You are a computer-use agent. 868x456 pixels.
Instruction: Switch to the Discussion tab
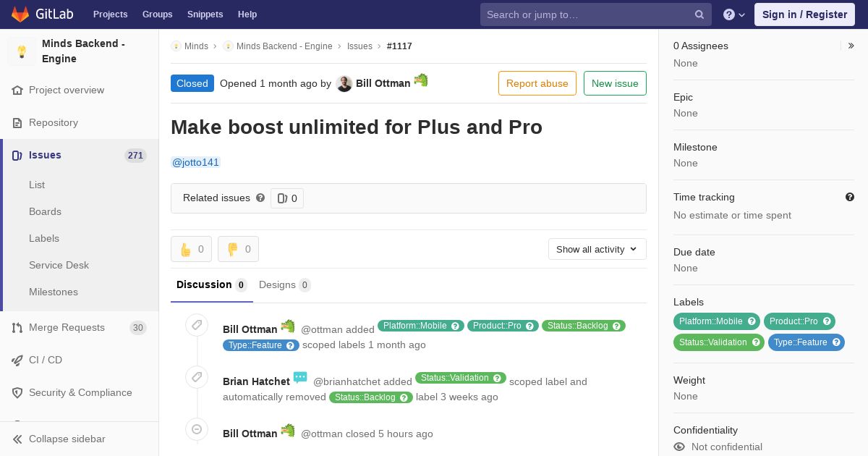[x=211, y=284]
